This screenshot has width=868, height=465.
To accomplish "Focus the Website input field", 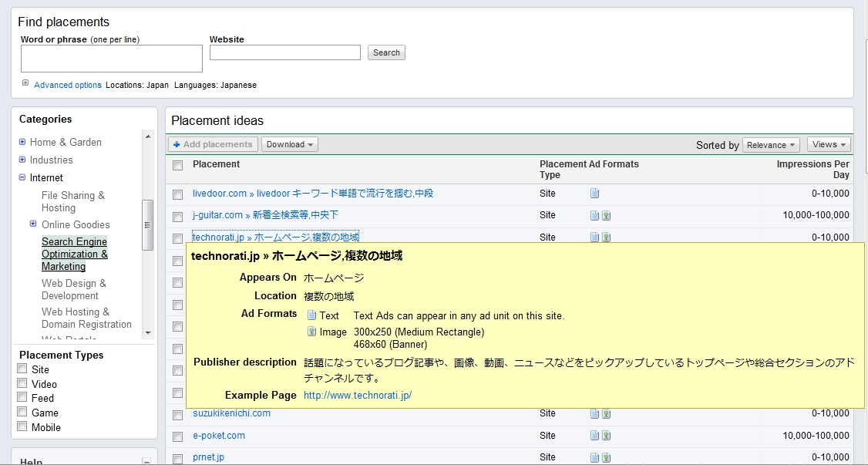I will (285, 52).
